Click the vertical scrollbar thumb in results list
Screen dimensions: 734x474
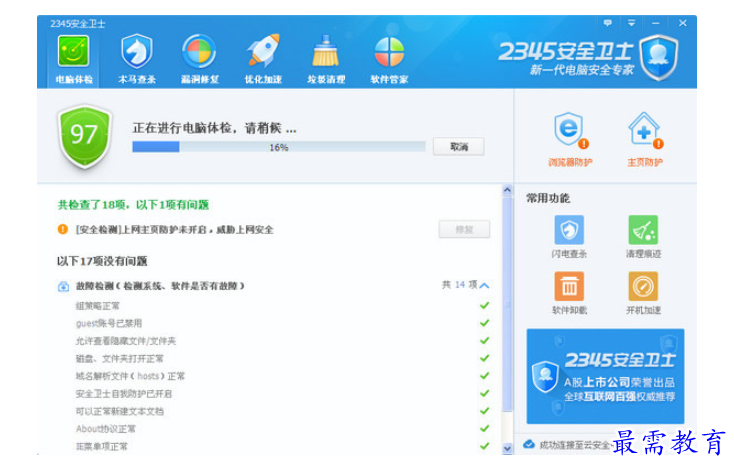tap(507, 304)
